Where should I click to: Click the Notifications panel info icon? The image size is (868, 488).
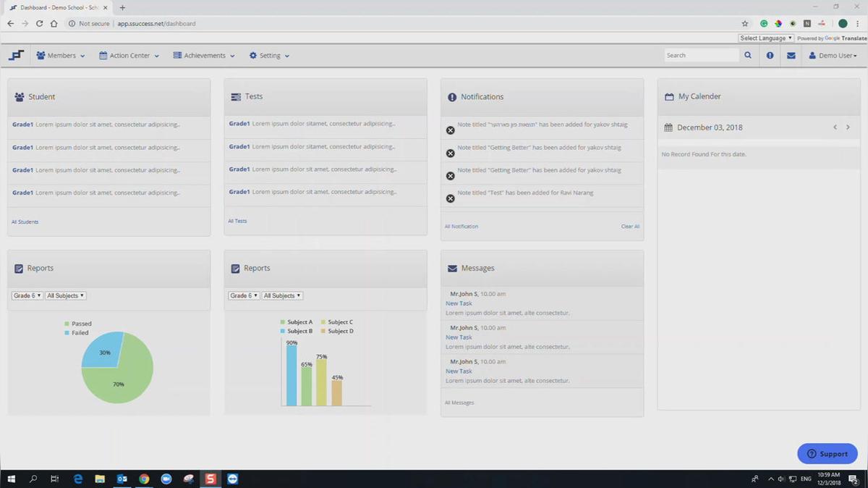tap(452, 97)
